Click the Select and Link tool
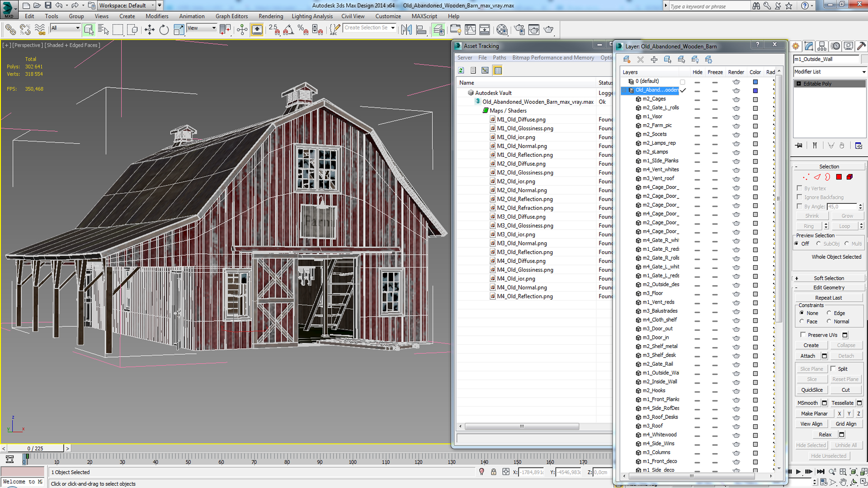 click(10, 30)
